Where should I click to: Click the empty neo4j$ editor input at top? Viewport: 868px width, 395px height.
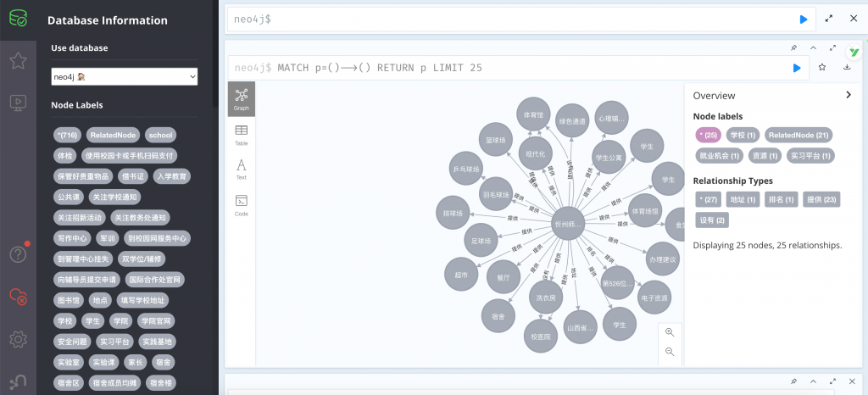(x=509, y=19)
